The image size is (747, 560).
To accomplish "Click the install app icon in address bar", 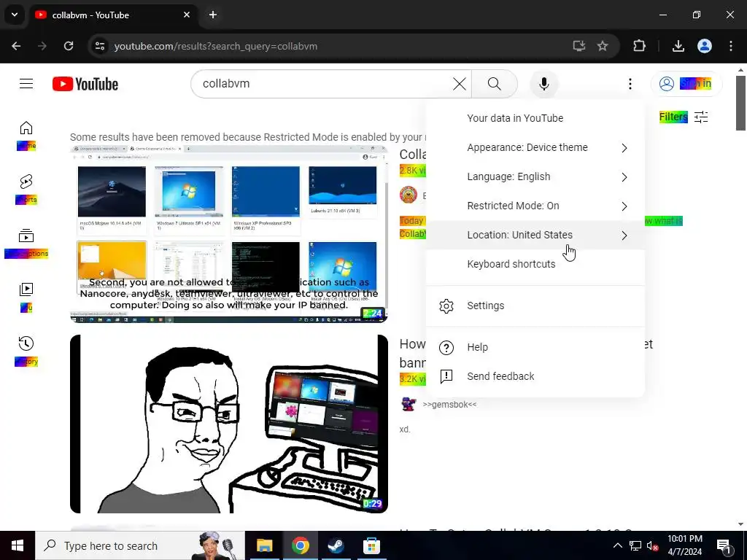I will 578,46.
